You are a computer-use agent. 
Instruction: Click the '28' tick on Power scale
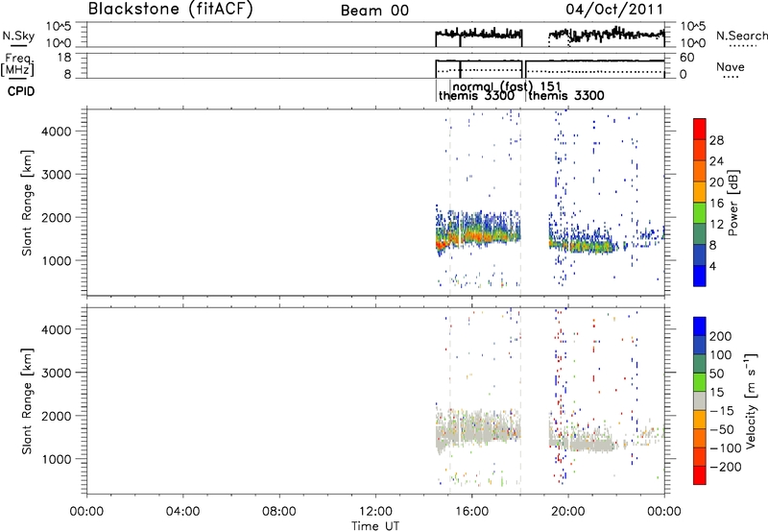coord(716,140)
